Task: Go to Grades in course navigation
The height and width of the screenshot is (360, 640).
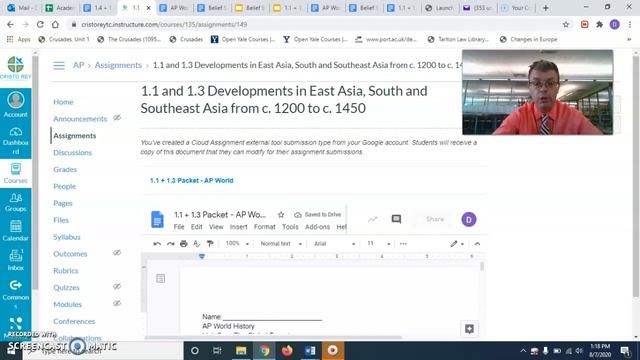Action: 65,169
